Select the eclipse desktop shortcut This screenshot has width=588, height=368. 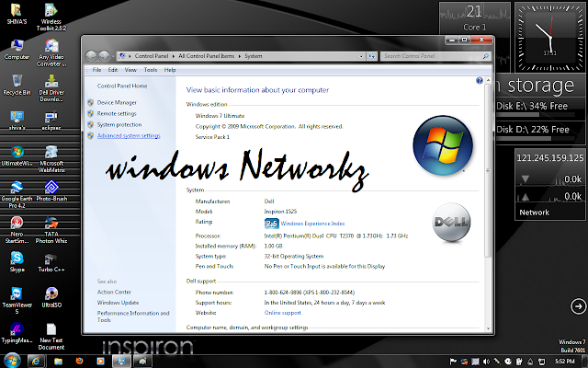(51, 121)
